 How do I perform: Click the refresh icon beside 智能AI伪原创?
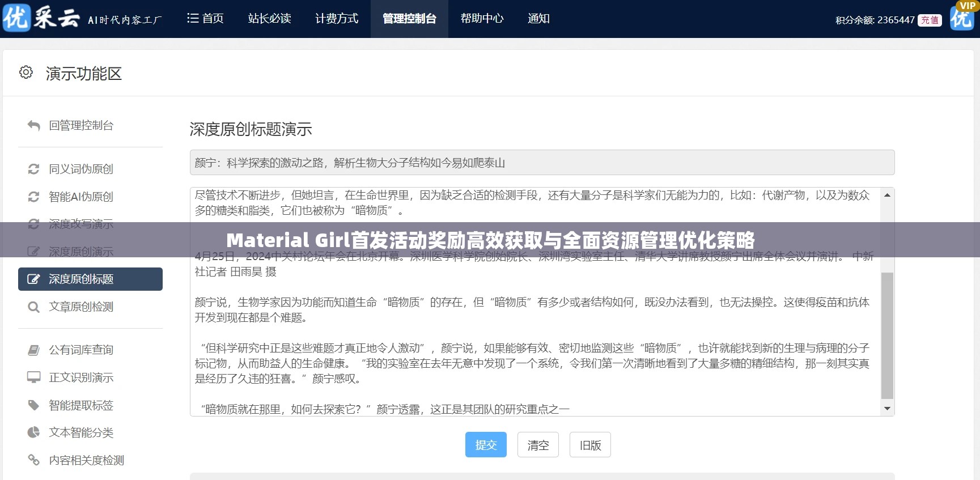(x=34, y=197)
